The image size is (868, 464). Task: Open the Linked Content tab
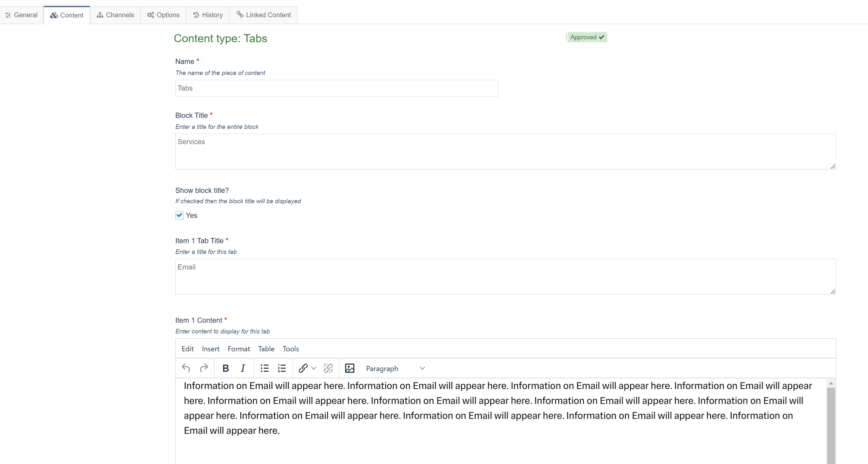[263, 15]
